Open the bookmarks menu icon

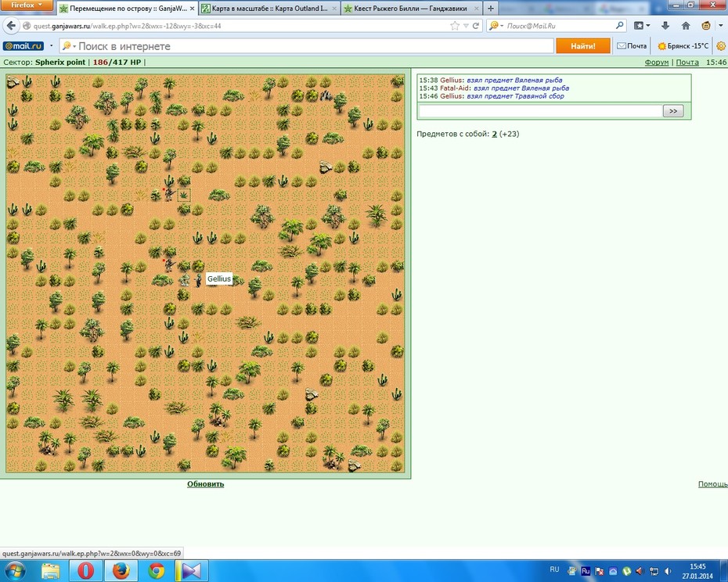[x=639, y=26]
